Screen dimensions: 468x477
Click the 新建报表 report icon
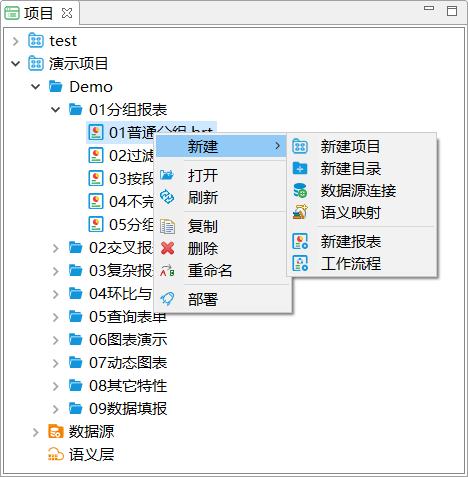[x=300, y=241]
